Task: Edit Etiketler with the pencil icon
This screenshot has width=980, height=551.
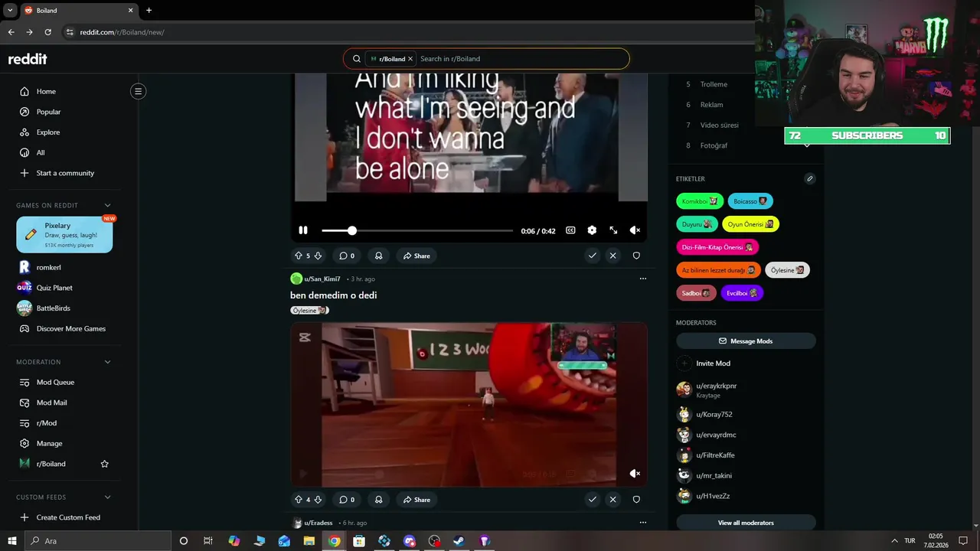Action: pyautogui.click(x=809, y=178)
